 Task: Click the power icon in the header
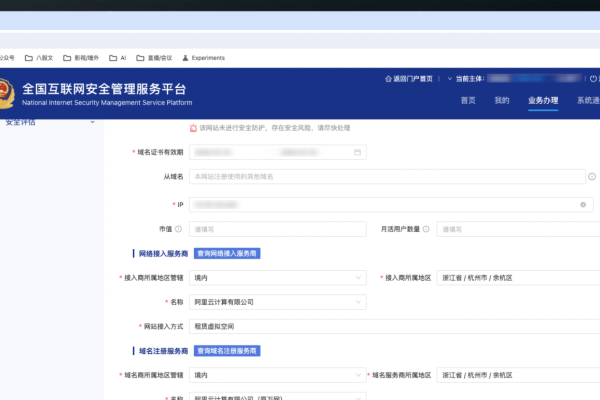(x=593, y=78)
